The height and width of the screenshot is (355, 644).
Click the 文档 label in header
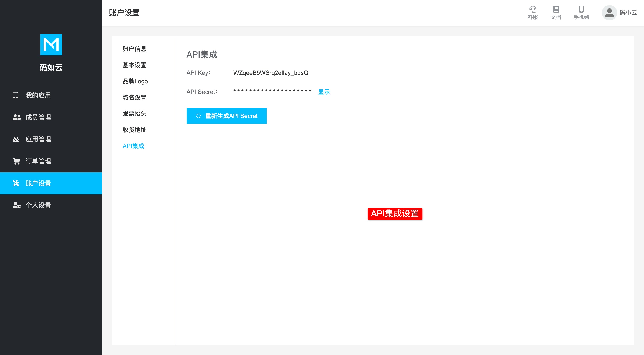coord(556,17)
